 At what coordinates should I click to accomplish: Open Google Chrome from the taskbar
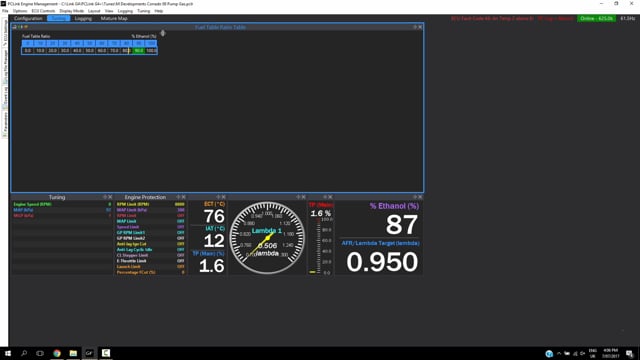[57, 353]
